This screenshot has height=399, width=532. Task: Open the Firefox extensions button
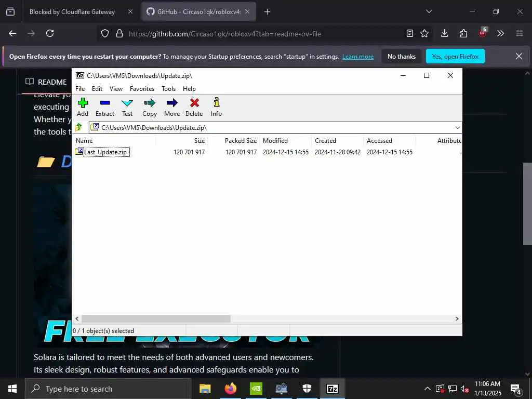click(x=463, y=33)
